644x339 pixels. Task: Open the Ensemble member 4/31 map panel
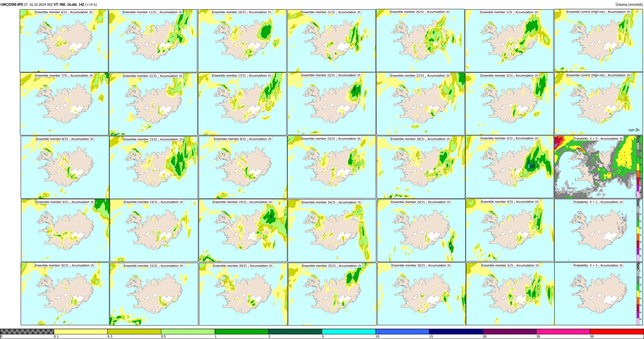tap(510, 230)
